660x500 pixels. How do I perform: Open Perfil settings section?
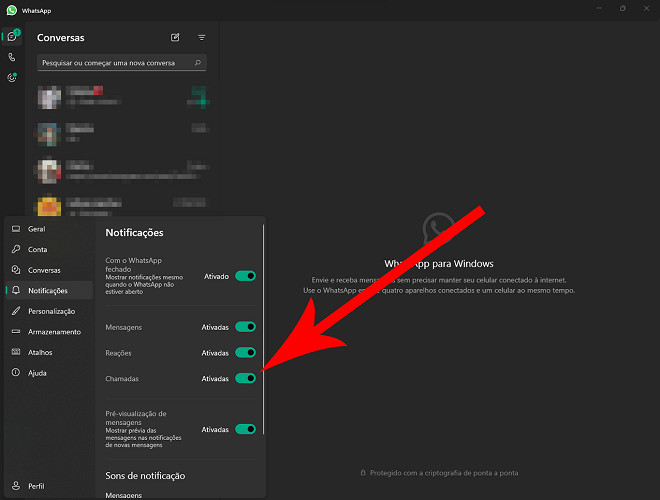point(49,486)
